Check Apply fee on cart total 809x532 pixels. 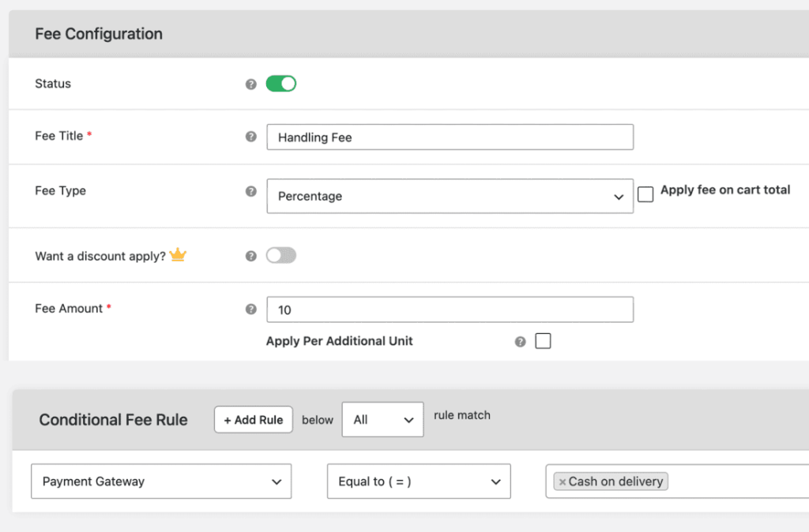645,194
